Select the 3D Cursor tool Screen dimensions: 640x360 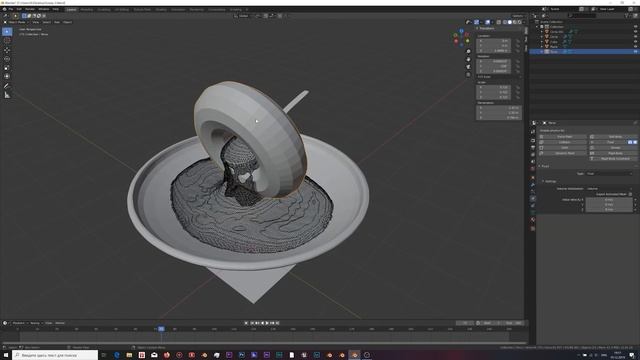click(7, 40)
